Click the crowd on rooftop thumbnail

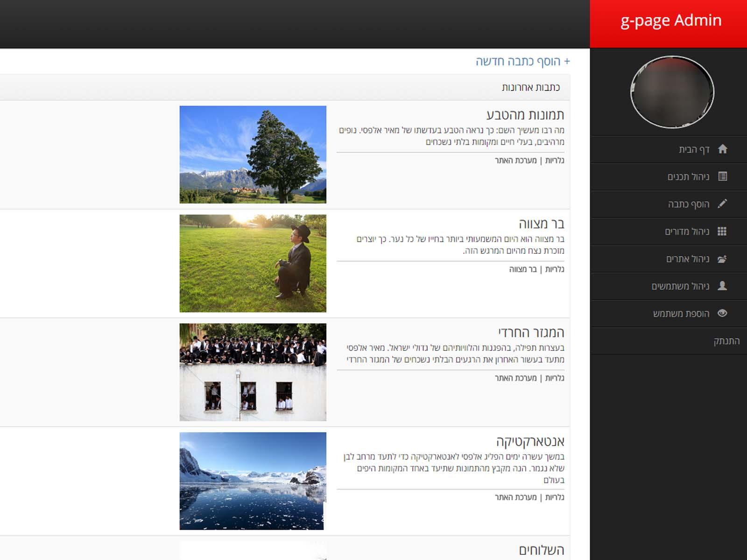point(253,372)
